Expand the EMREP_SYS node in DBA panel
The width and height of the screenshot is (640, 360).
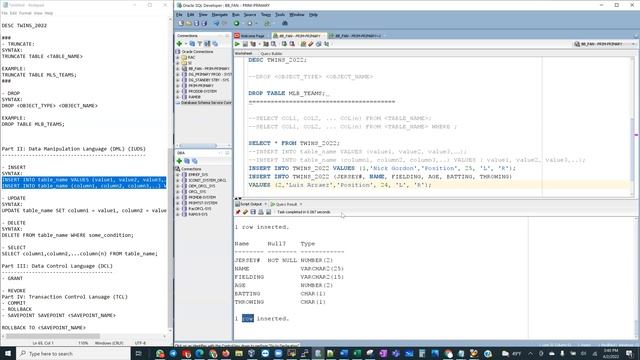click(178, 175)
